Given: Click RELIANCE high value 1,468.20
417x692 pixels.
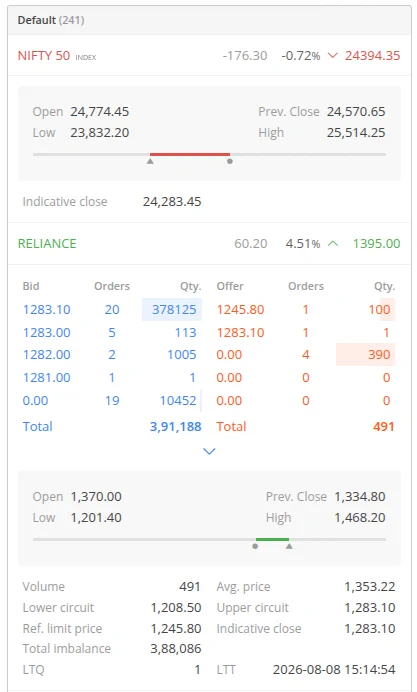Looking at the screenshot, I should point(360,518).
